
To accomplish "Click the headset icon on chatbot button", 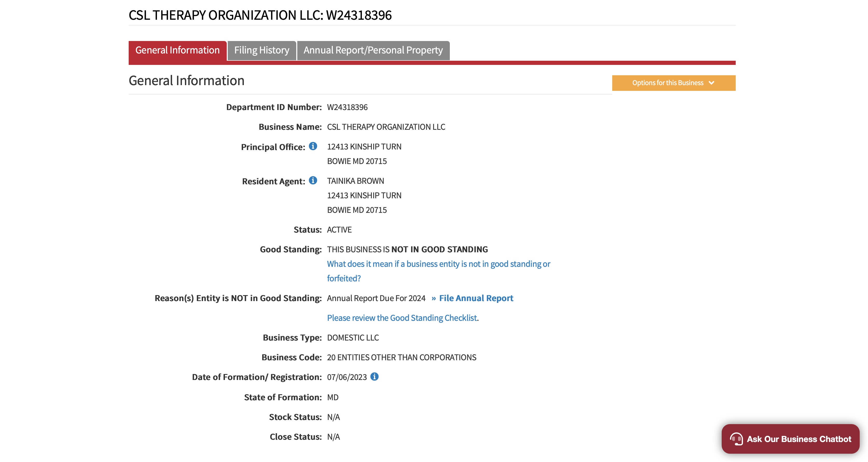I will pos(736,439).
